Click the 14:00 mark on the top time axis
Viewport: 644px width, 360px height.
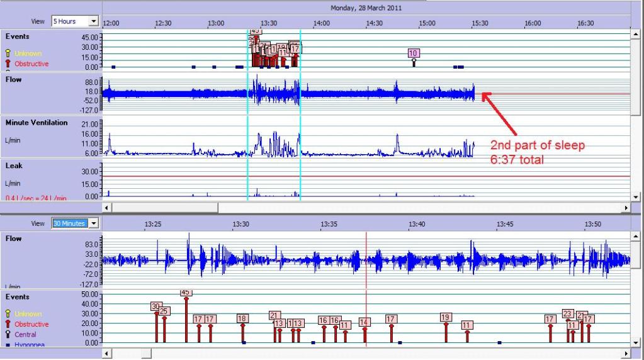click(321, 23)
